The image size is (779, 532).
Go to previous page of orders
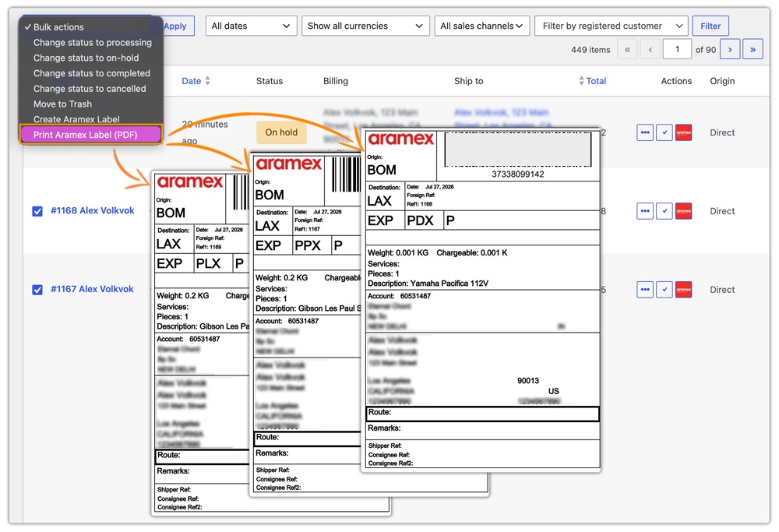click(x=650, y=49)
